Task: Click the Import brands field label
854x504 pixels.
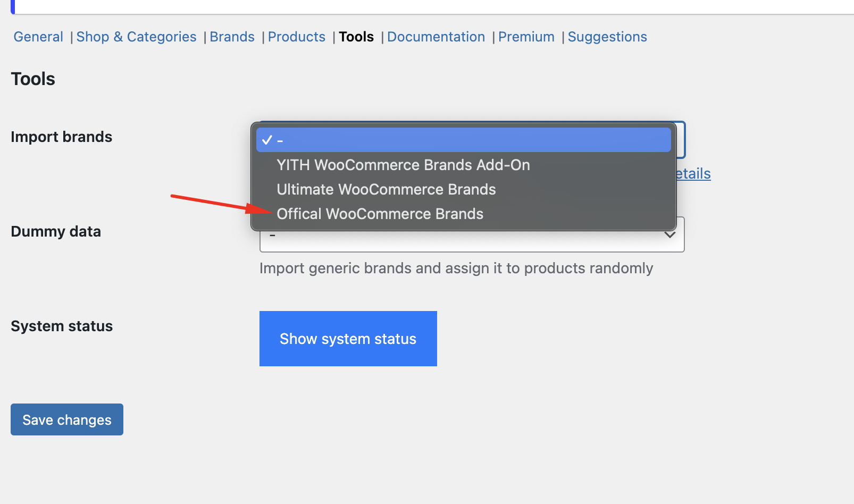Action: [61, 137]
